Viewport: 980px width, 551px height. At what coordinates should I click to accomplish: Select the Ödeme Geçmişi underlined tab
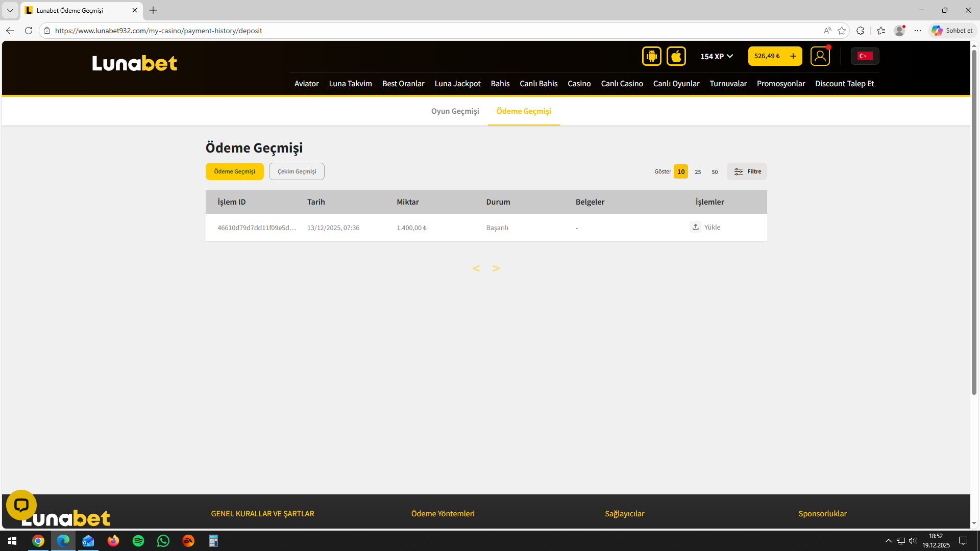(524, 111)
